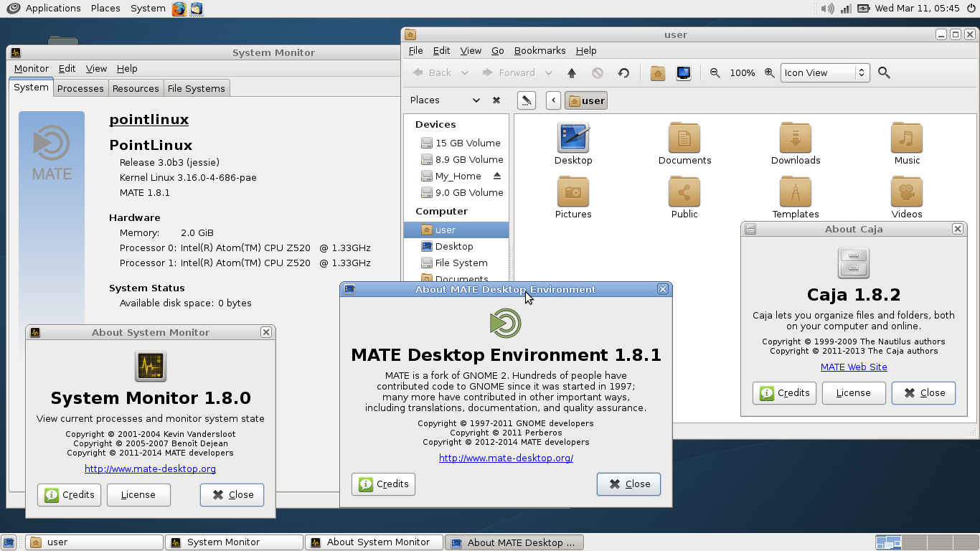Click the power shutdown icon in the panel
980x551 pixels.
970,9
